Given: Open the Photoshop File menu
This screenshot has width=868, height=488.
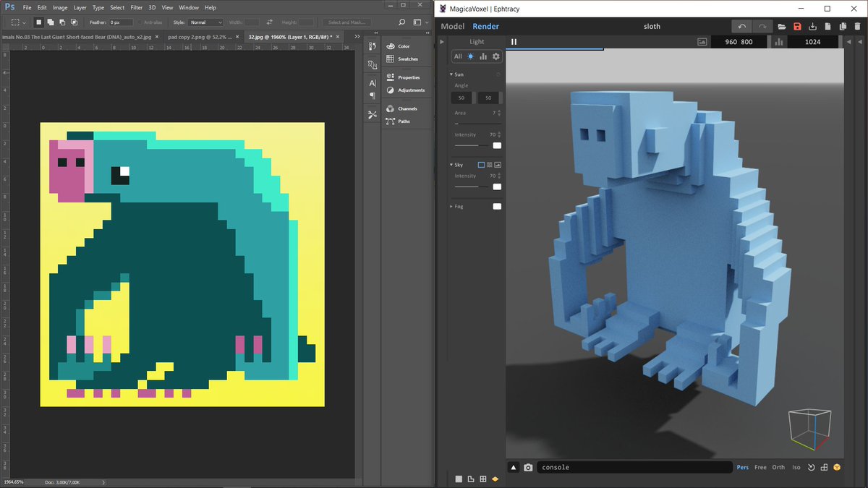Looking at the screenshot, I should pyautogui.click(x=27, y=7).
